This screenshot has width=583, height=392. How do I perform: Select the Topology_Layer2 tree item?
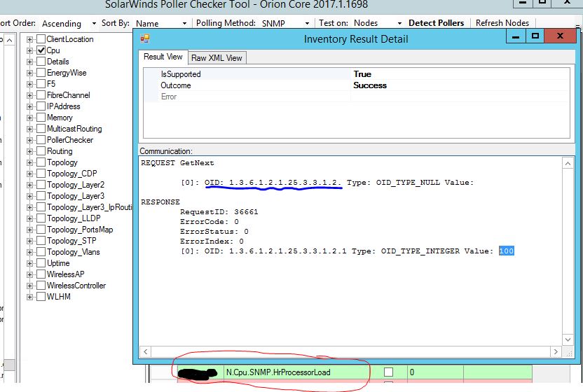pos(76,185)
